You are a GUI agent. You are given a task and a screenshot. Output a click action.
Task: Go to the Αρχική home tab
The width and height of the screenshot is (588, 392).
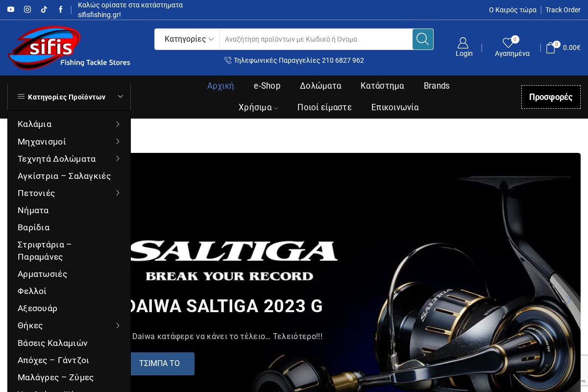tap(220, 86)
